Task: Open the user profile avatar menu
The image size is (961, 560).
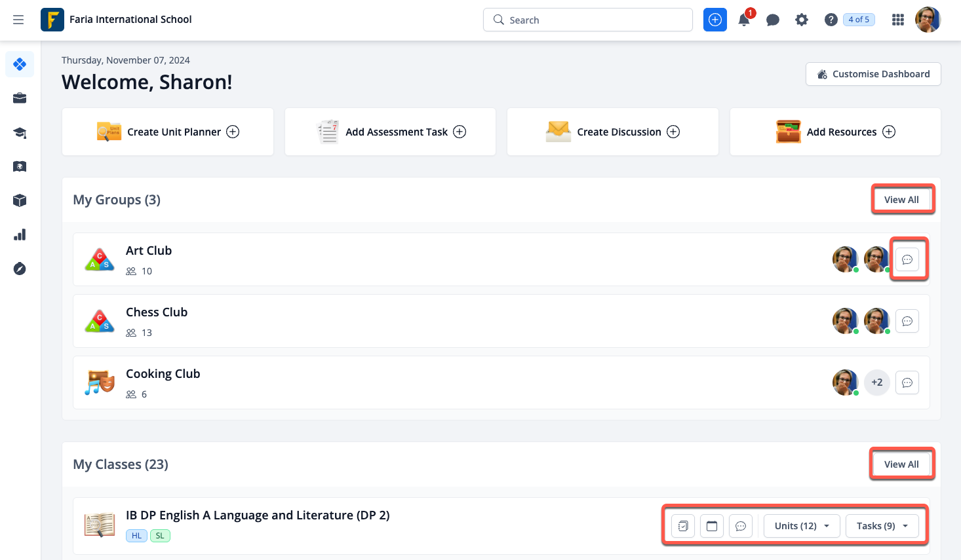Action: coord(928,20)
